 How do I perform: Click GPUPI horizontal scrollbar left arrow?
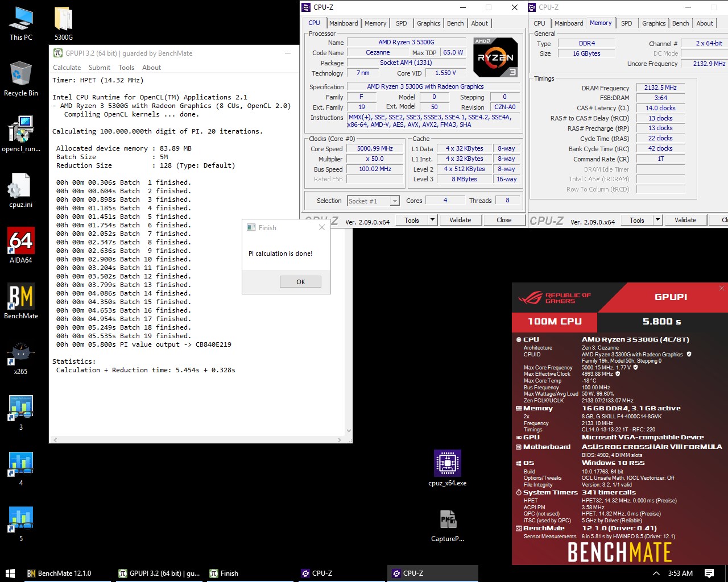tap(55, 440)
